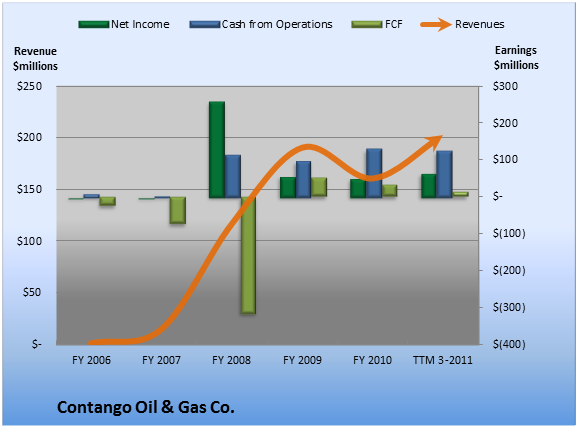
Task: Click the Cash from Operations legend swatch
Action: click(x=205, y=24)
